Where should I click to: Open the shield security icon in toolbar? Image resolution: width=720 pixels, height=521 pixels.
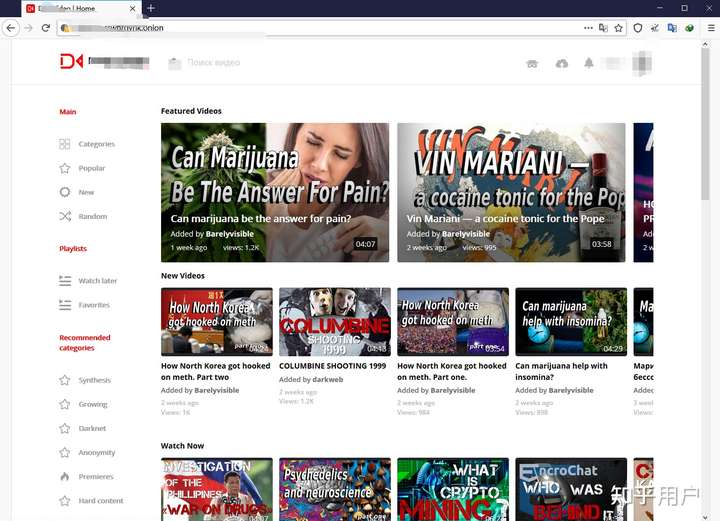(x=638, y=28)
